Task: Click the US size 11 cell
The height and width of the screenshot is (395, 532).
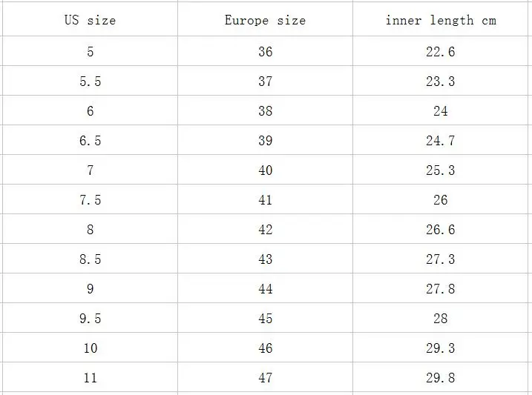Action: (x=91, y=377)
